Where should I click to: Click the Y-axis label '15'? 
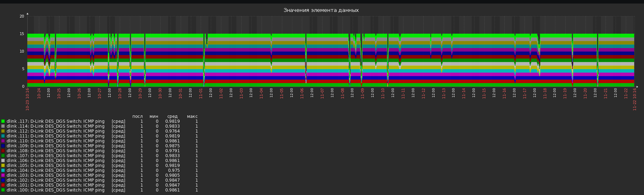(22, 34)
